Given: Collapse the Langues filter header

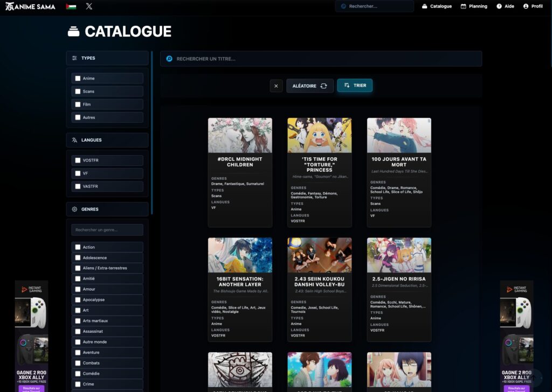Looking at the screenshot, I should click(x=107, y=140).
